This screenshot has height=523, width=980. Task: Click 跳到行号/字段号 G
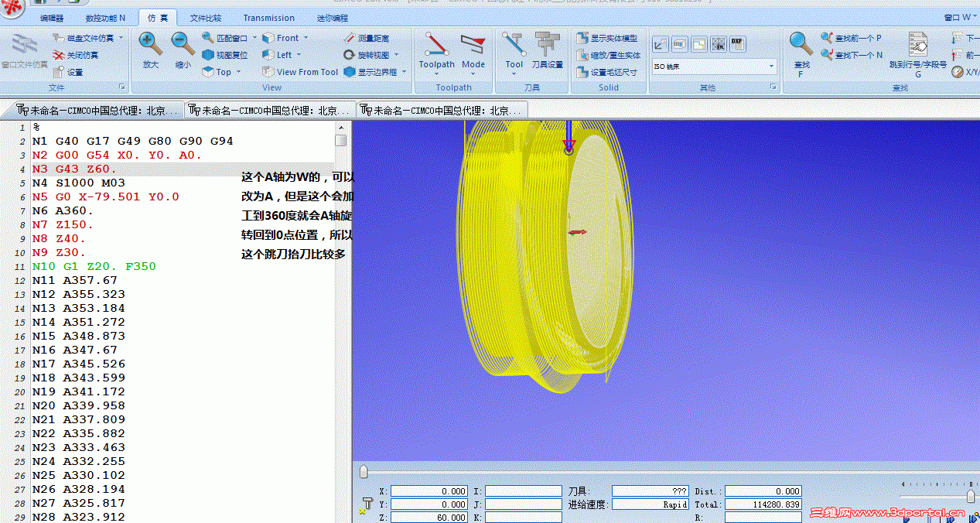(918, 53)
